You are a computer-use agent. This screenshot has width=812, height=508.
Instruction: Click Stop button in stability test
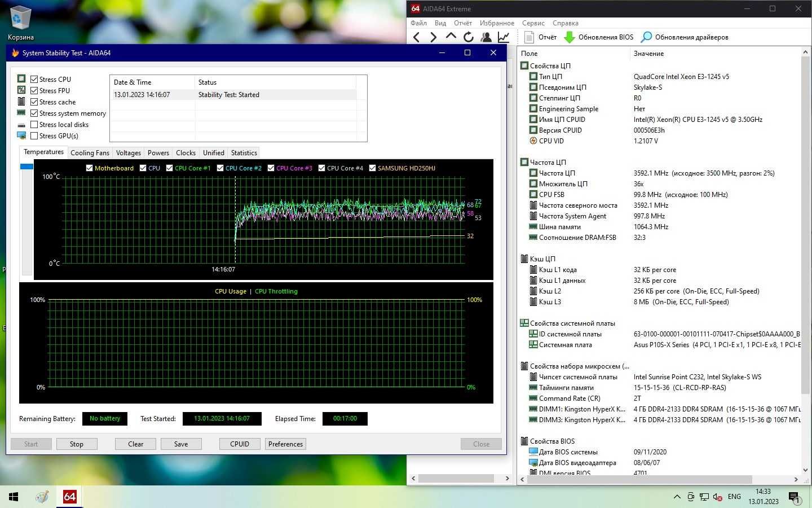(77, 444)
